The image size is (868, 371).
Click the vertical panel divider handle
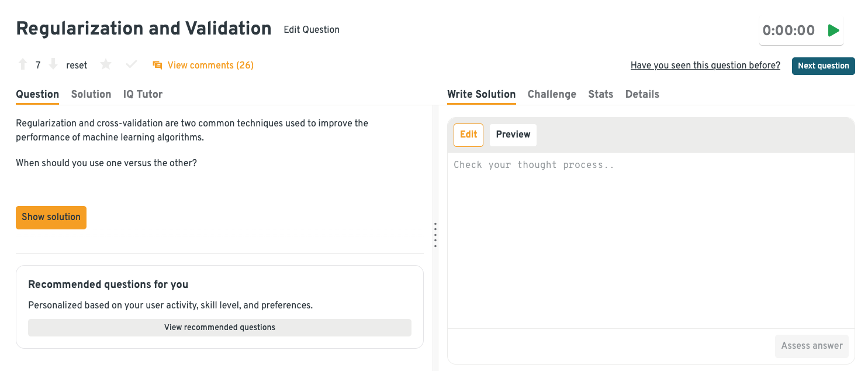coord(435,235)
